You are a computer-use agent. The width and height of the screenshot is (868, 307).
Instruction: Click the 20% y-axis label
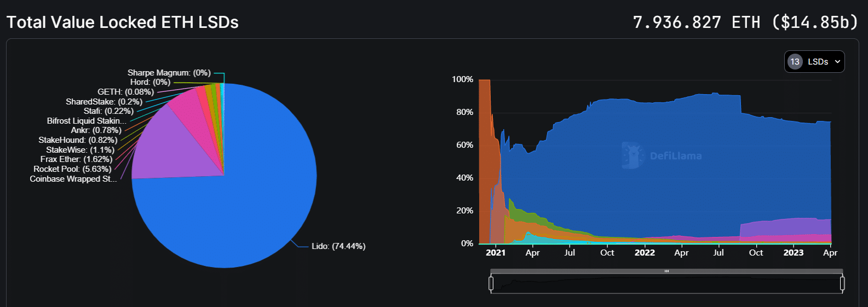pos(464,211)
